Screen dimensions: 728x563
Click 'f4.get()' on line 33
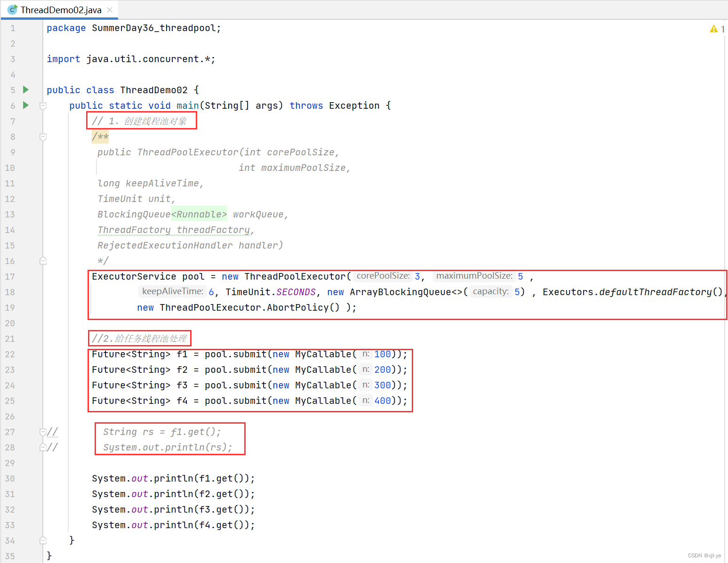tap(222, 525)
